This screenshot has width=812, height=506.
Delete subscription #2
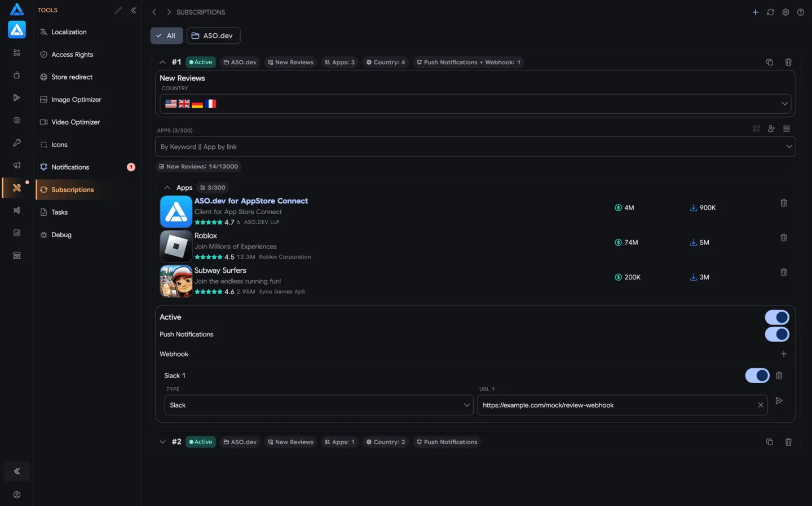(x=788, y=442)
